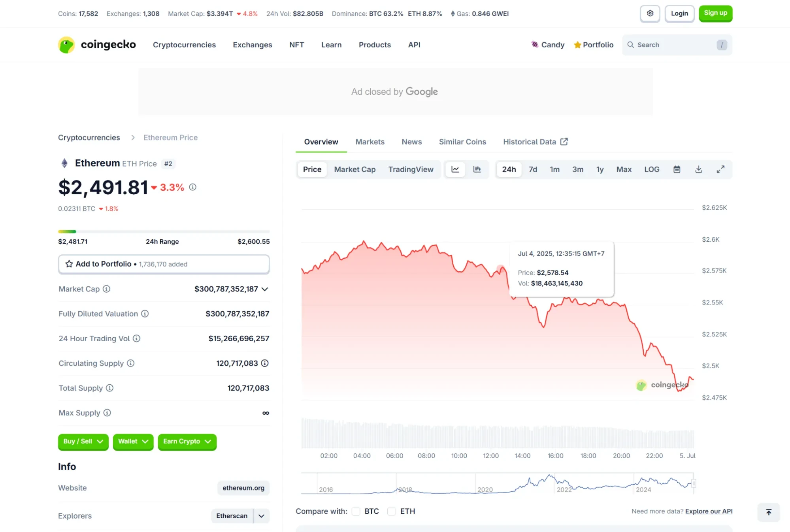Focus the Search input field
The image size is (790, 532).
(677, 45)
